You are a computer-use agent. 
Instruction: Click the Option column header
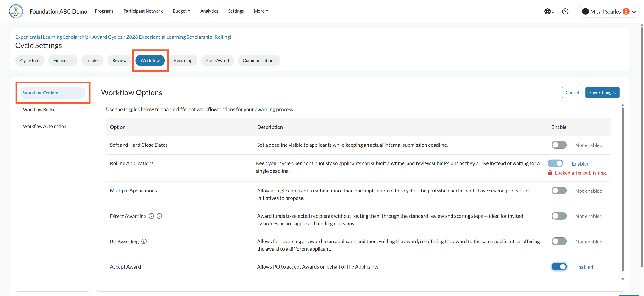tap(118, 127)
